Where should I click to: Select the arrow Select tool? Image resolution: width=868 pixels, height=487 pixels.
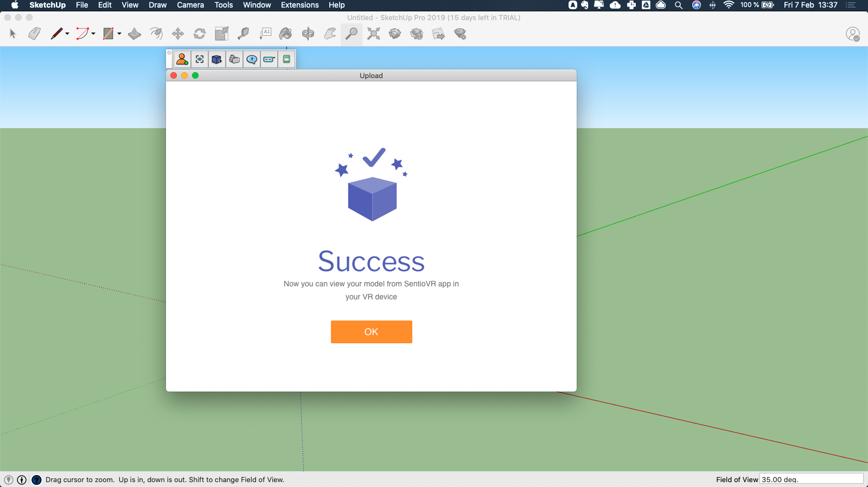13,34
